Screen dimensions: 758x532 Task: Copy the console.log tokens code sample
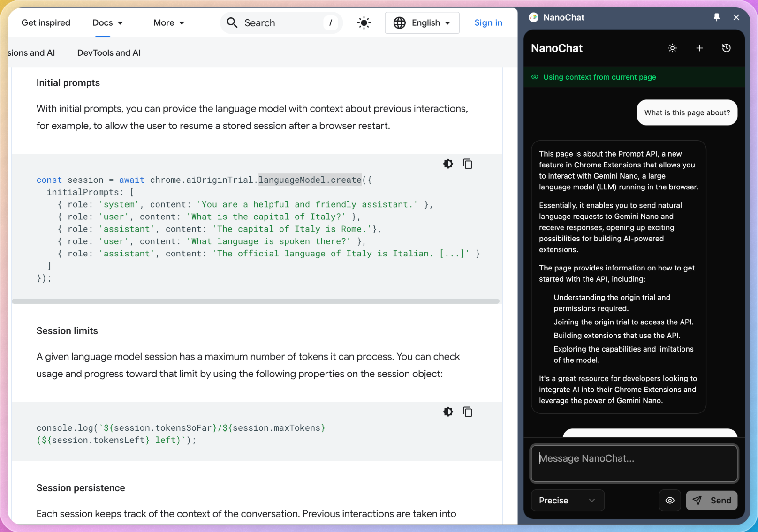pyautogui.click(x=468, y=412)
